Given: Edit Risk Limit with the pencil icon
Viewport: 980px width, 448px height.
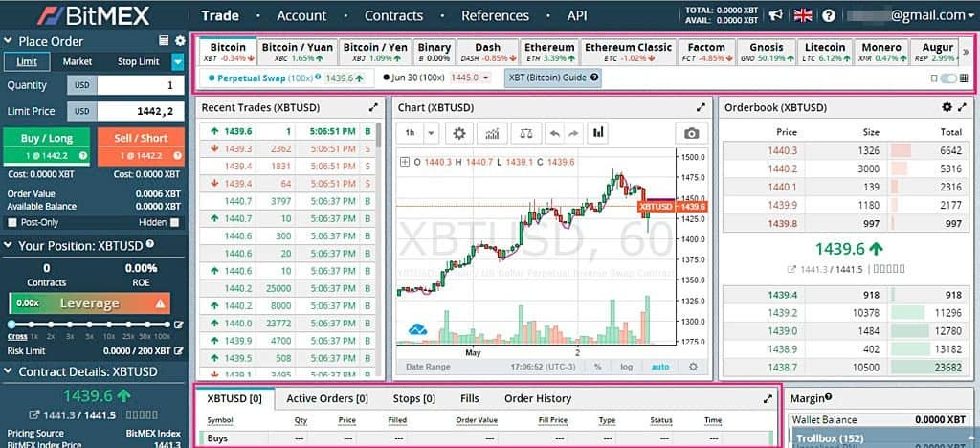Looking at the screenshot, I should coord(179,351).
